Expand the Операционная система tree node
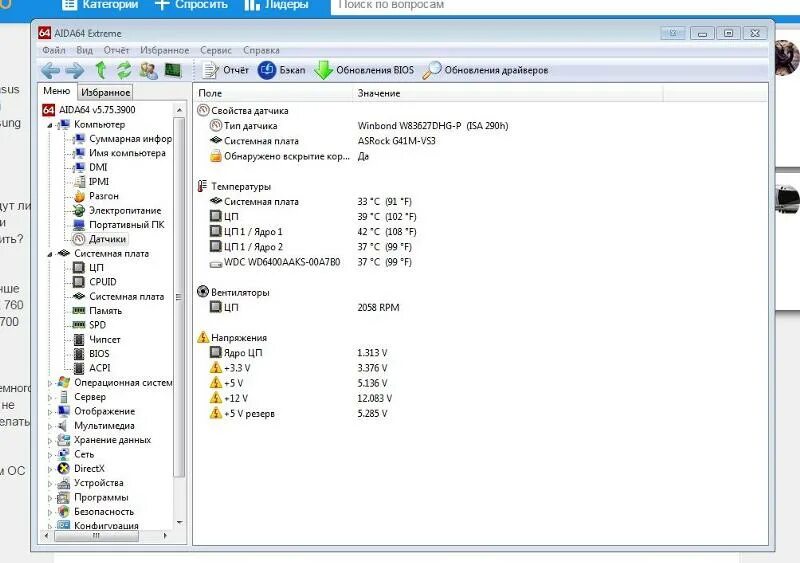This screenshot has height=563, width=800. (x=50, y=383)
